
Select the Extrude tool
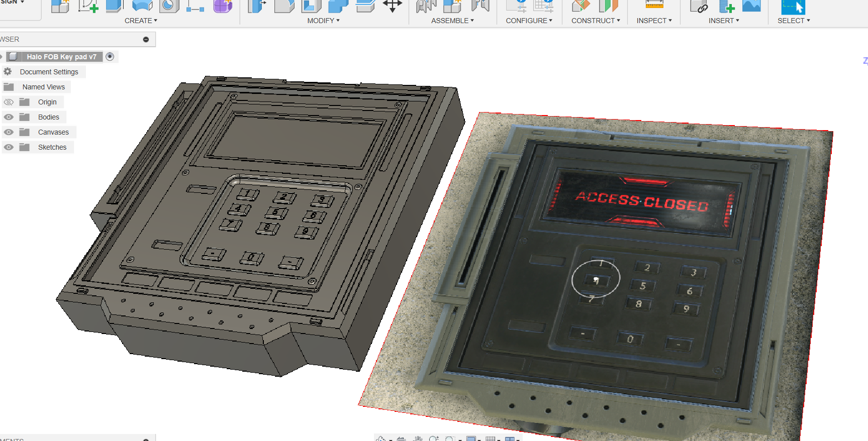tap(115, 6)
